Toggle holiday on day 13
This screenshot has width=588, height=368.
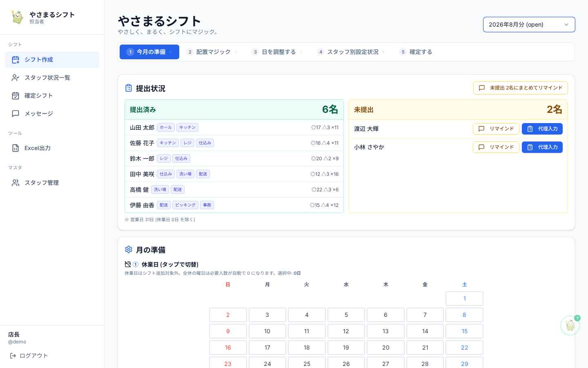click(x=385, y=331)
